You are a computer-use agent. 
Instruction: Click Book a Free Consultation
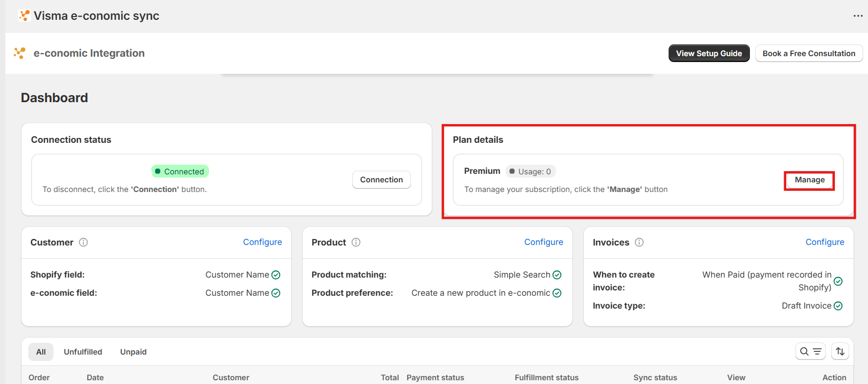click(808, 53)
